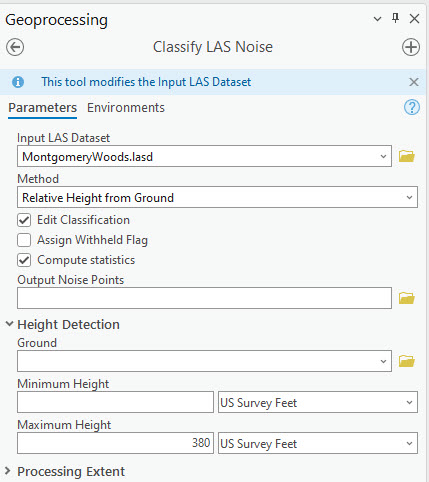Click the Minimum Height value field

(115, 402)
